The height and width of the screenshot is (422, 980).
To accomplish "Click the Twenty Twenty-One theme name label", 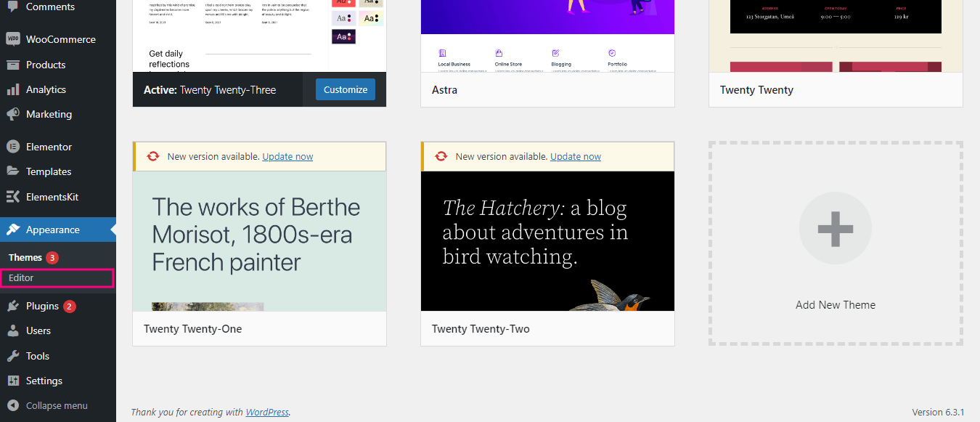I will point(192,329).
